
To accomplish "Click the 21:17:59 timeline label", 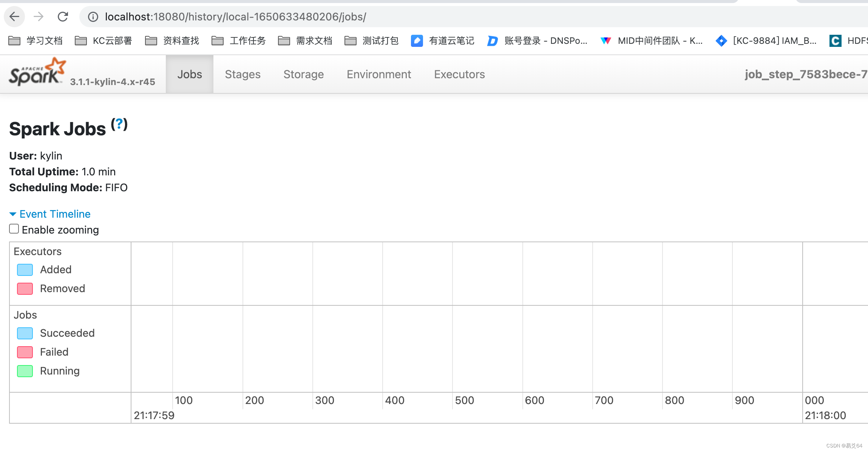I will click(154, 415).
